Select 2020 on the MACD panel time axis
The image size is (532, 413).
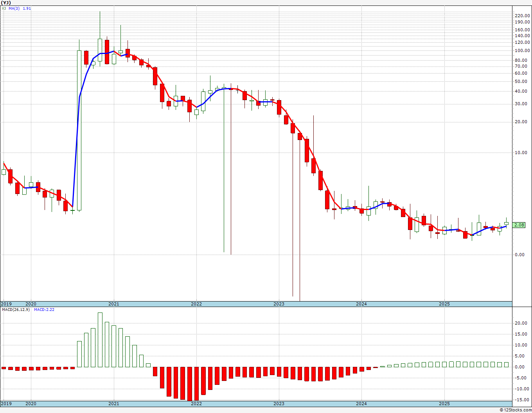[31, 404]
